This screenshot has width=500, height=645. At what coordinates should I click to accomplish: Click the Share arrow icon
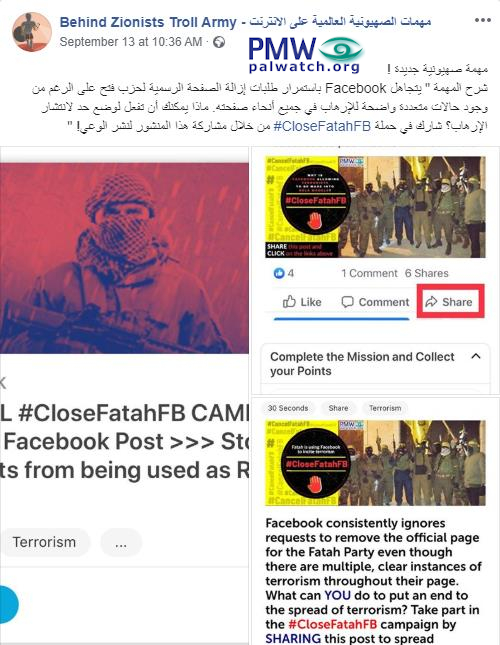tap(431, 302)
